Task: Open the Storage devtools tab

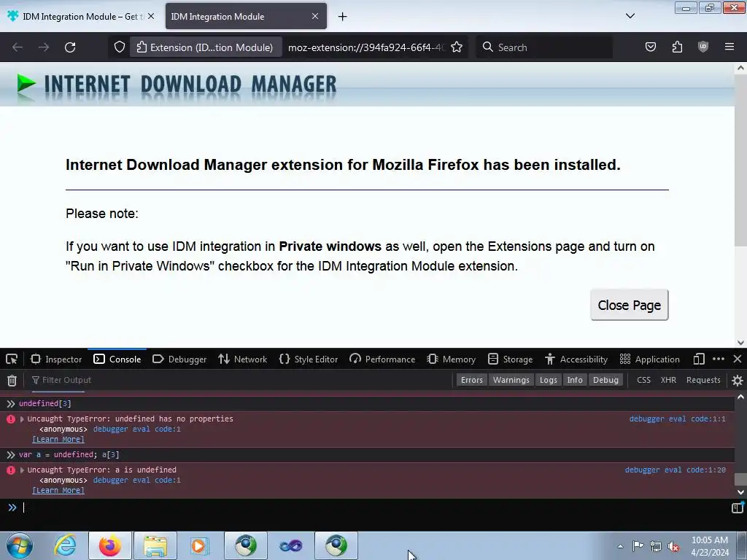Action: click(510, 359)
